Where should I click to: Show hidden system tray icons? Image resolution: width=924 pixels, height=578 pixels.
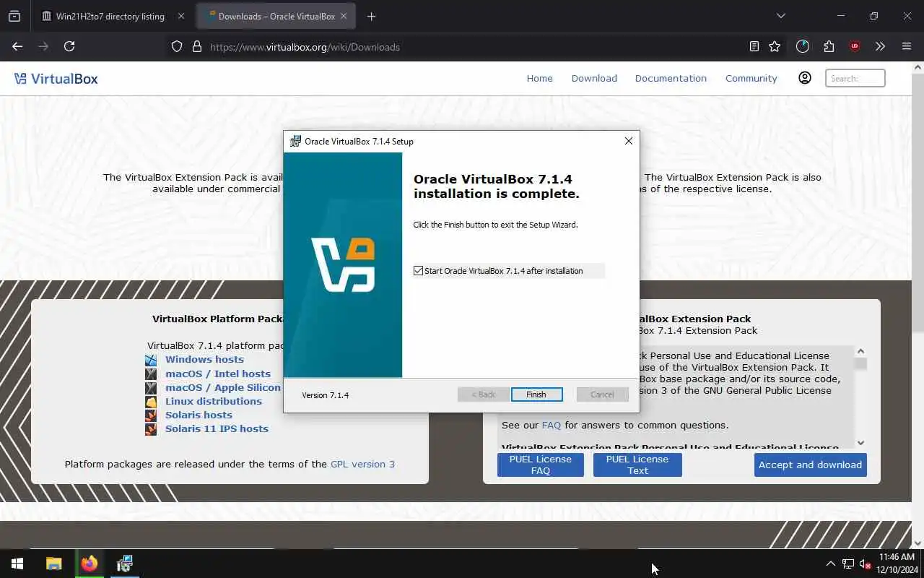tap(830, 564)
